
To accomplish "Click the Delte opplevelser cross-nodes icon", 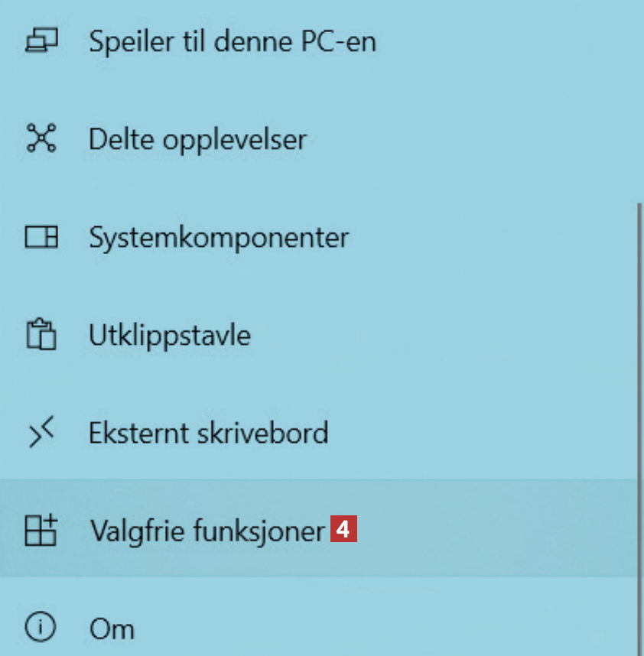I will click(41, 139).
